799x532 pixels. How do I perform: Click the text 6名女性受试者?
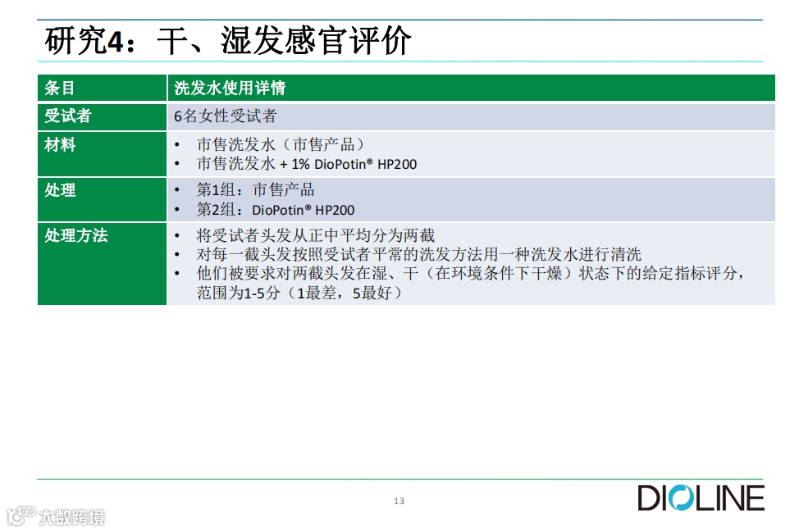coord(226,116)
